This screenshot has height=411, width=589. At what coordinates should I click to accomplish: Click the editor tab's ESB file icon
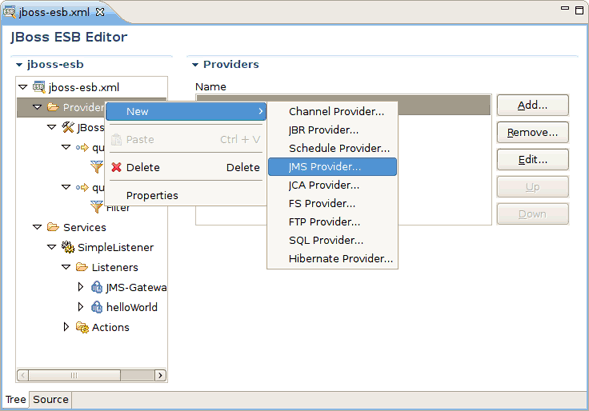pyautogui.click(x=9, y=12)
